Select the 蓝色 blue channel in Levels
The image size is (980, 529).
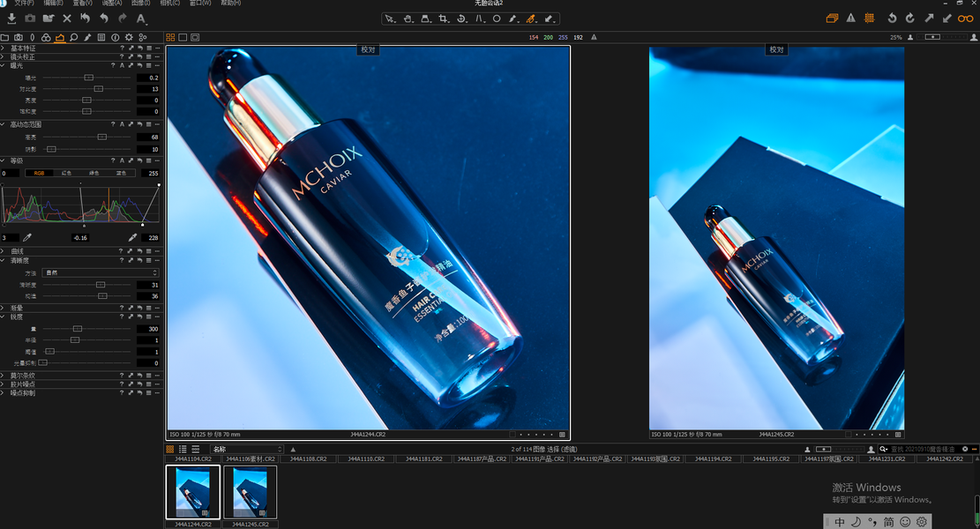[x=121, y=173]
